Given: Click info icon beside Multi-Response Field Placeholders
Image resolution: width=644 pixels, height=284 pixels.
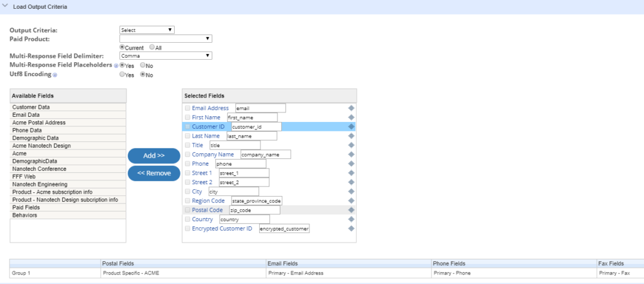Looking at the screenshot, I should pyautogui.click(x=115, y=65).
